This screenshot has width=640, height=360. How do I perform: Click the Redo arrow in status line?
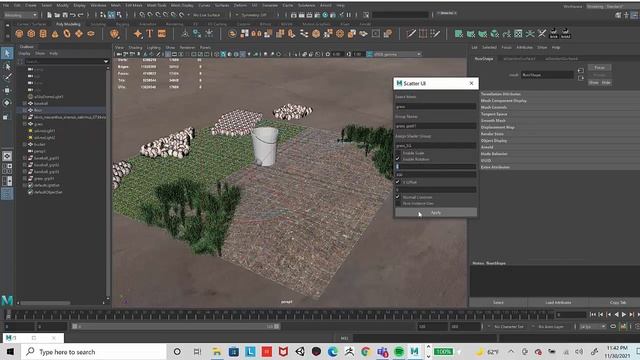(x=80, y=15)
